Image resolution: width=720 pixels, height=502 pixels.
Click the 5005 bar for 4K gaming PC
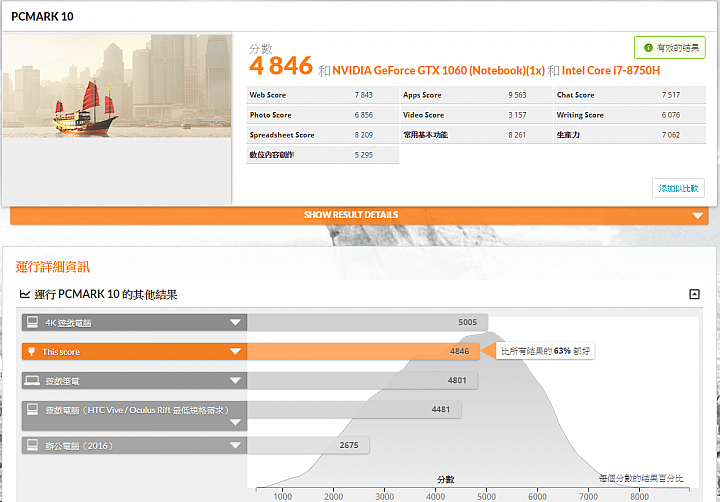367,322
